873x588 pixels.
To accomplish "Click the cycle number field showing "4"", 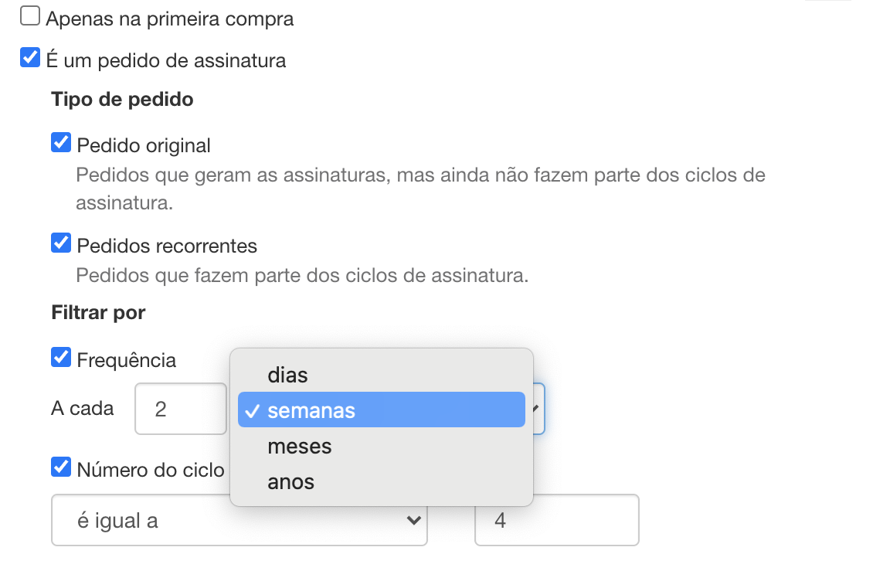I will [x=556, y=520].
